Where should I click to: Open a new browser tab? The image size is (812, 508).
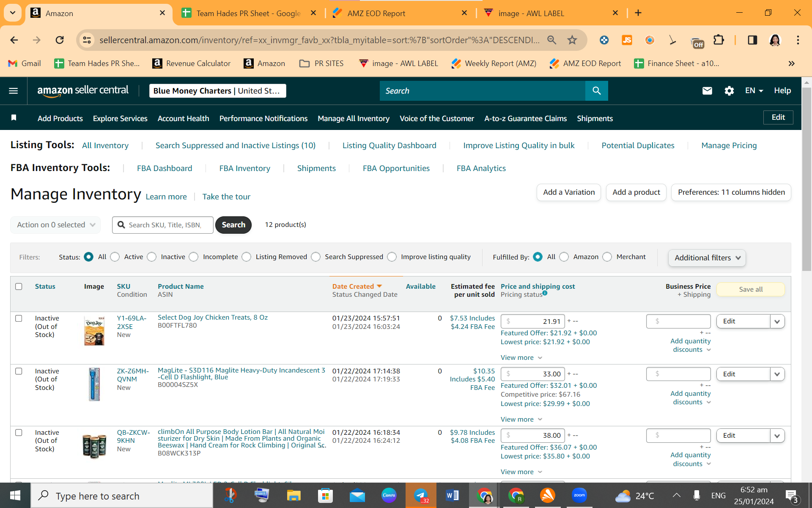coord(638,13)
